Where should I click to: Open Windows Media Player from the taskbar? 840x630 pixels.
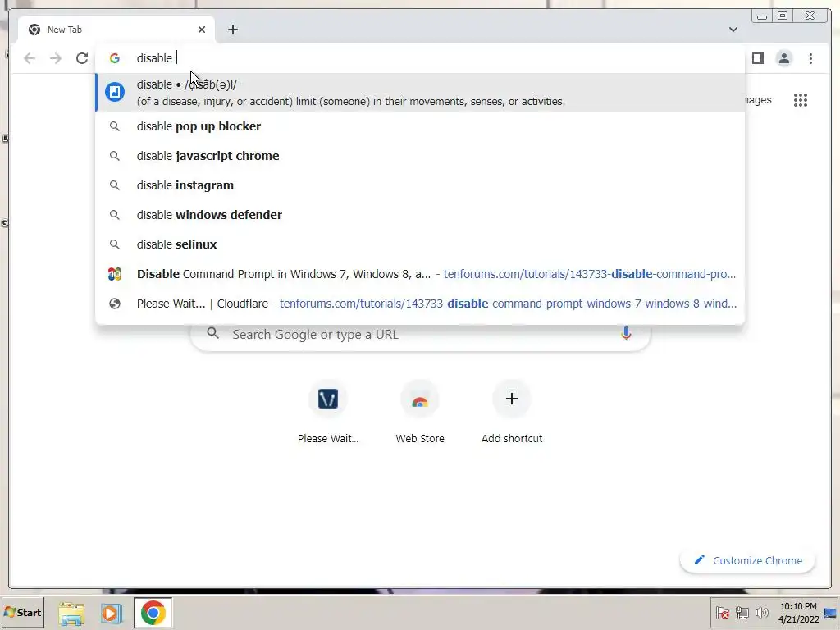112,614
